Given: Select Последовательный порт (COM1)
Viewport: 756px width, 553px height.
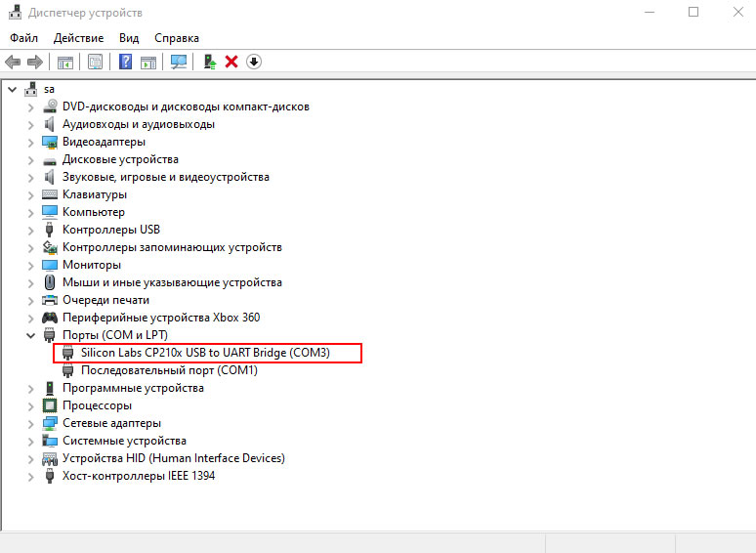Looking at the screenshot, I should (169, 370).
